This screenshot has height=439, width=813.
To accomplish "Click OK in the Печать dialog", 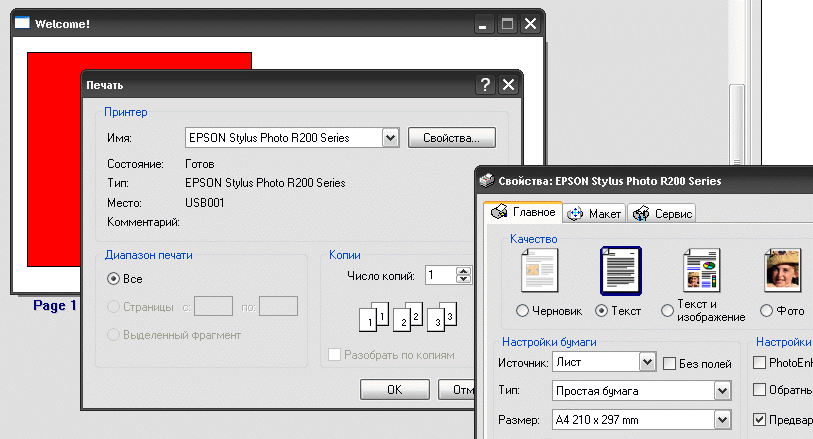I will pyautogui.click(x=395, y=390).
